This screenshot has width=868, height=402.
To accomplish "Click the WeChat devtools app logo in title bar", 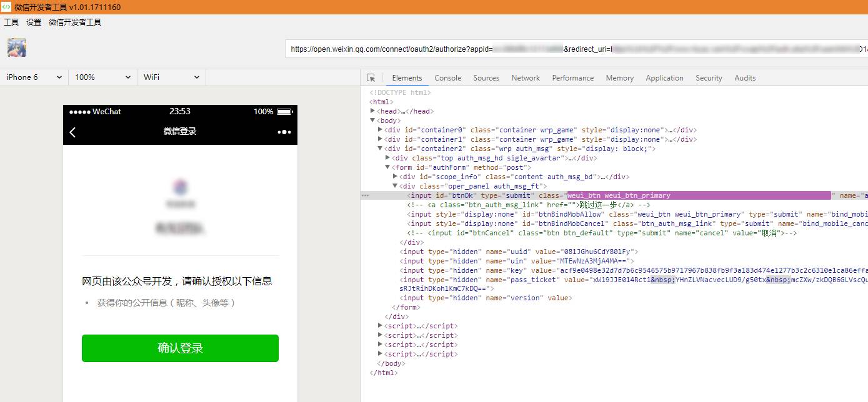I will tap(6, 7).
